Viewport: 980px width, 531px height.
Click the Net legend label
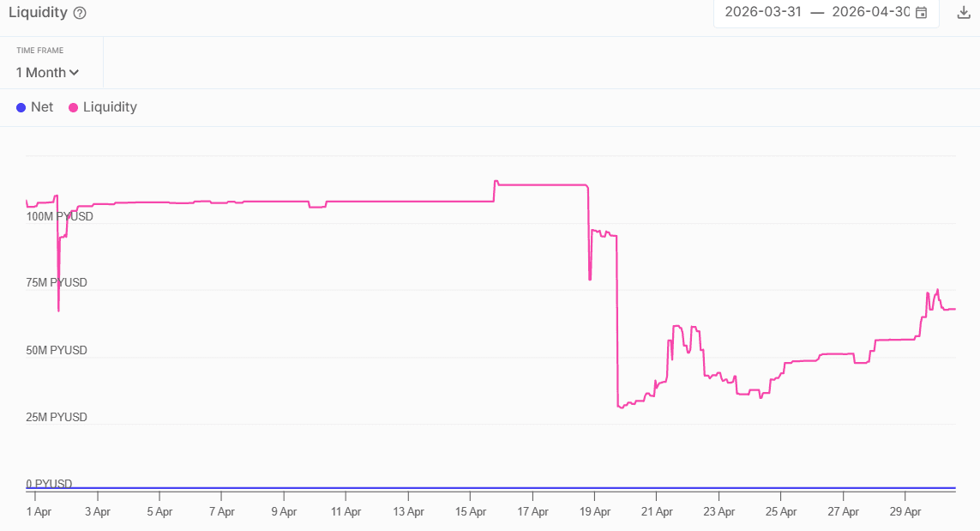click(42, 107)
